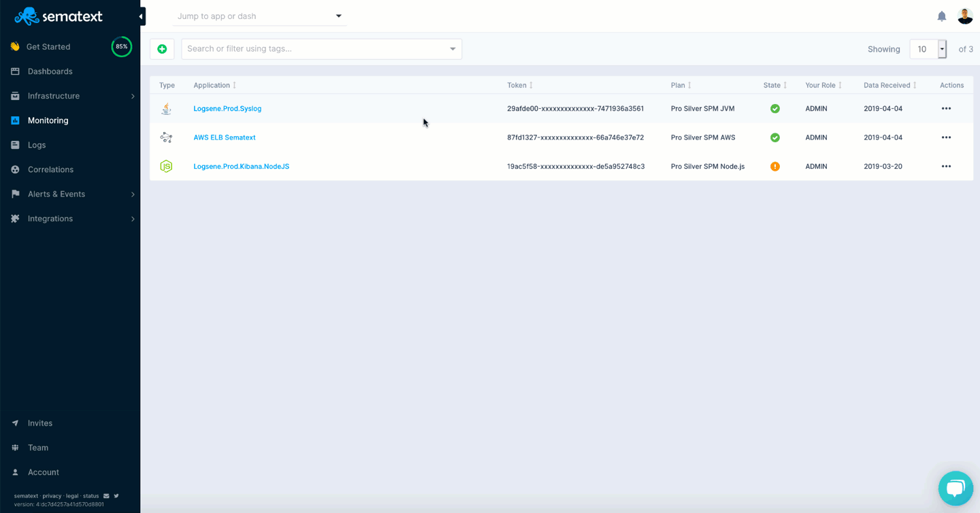Click the status footer link
Image resolution: width=980 pixels, height=513 pixels.
[91, 496]
